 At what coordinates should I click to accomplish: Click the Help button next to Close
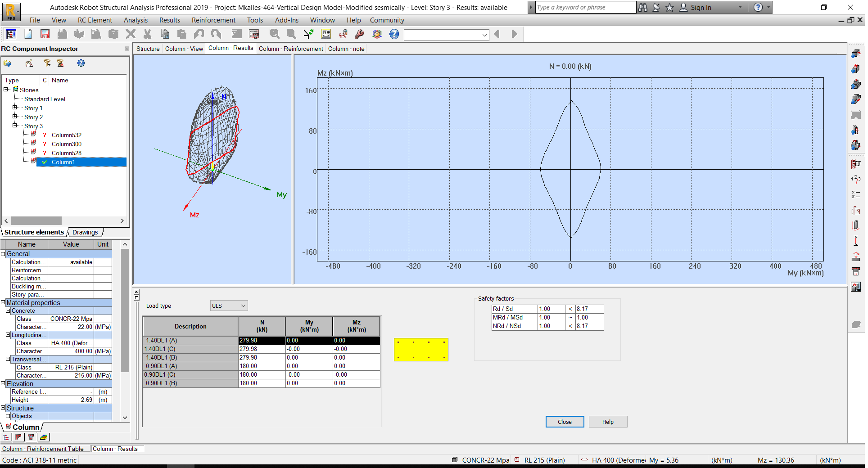pos(608,422)
